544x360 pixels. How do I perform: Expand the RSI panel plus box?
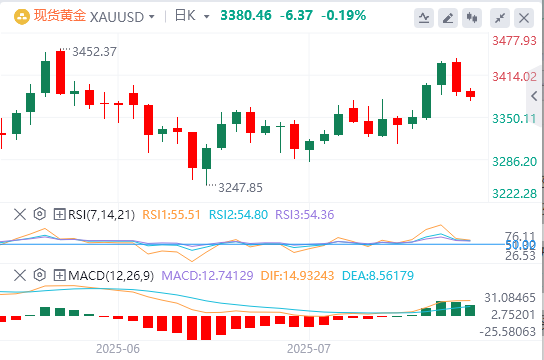click(x=59, y=214)
